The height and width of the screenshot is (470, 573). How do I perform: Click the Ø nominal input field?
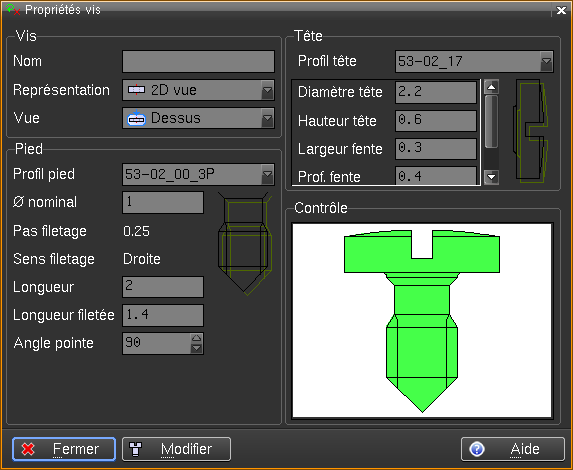point(163,202)
